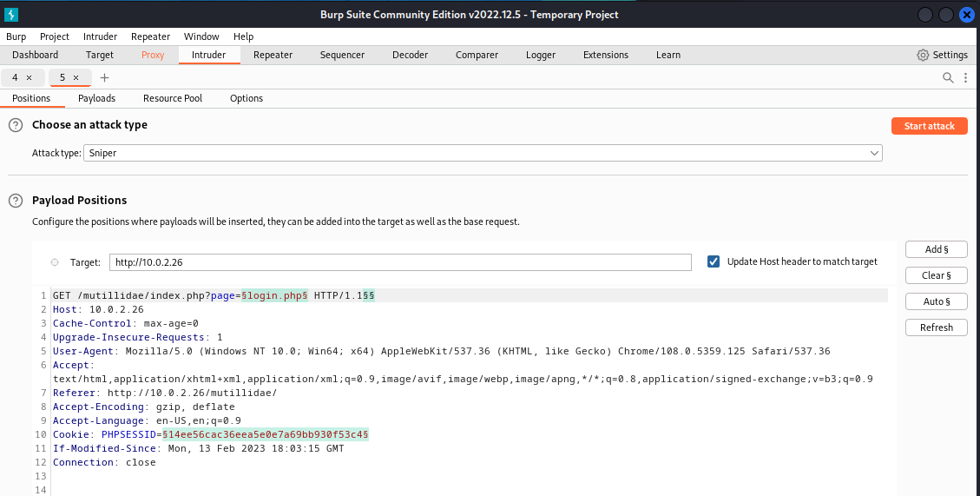Click the §login.php§ payload position
Viewport: 980px width, 496px height.
point(275,295)
